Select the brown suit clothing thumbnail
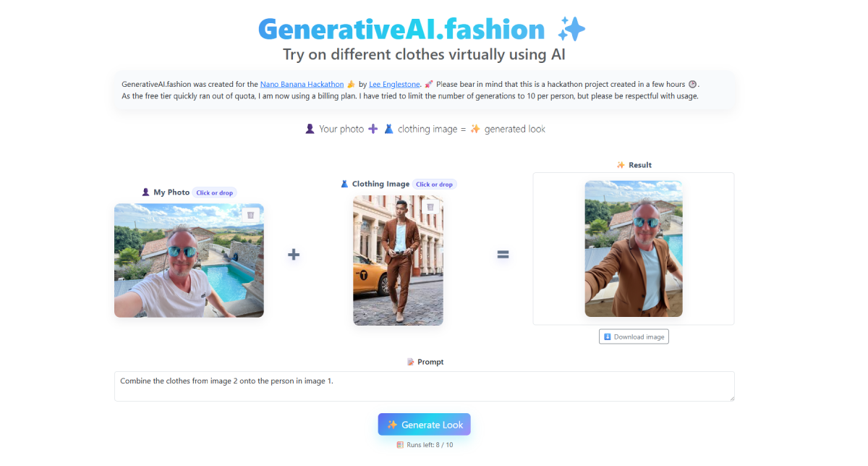Viewport: 868px width, 466px height. click(398, 260)
